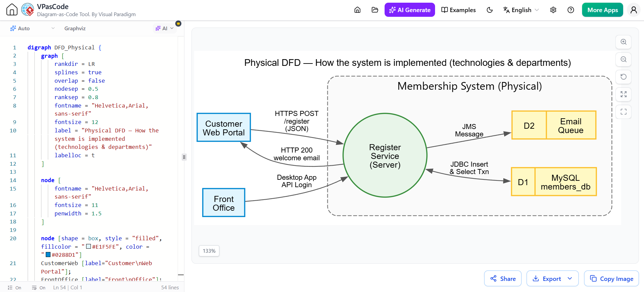Open the folder icon in the toolbar
644x292 pixels.
(375, 10)
